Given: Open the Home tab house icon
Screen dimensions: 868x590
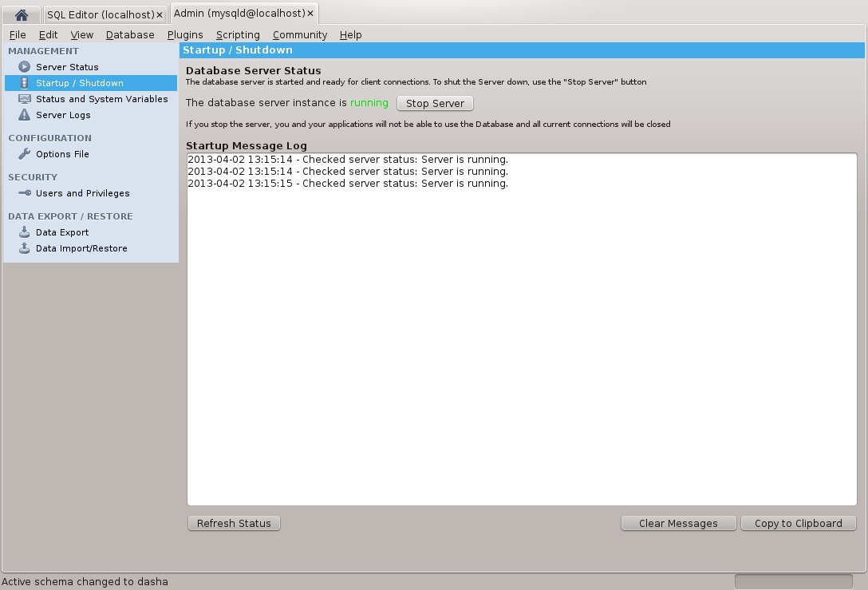Looking at the screenshot, I should 22,15.
